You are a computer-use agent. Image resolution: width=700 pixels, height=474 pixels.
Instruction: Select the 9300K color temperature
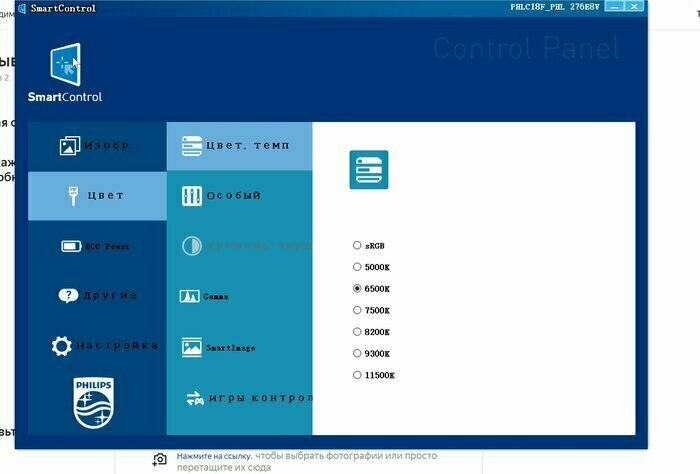tap(357, 353)
